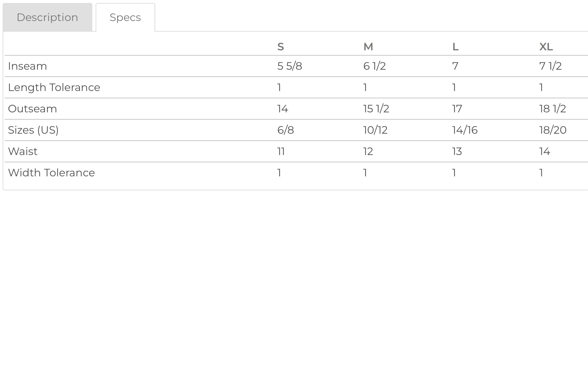Click the 7 1/2 XL inseam value
This screenshot has height=386, width=588.
tap(550, 66)
